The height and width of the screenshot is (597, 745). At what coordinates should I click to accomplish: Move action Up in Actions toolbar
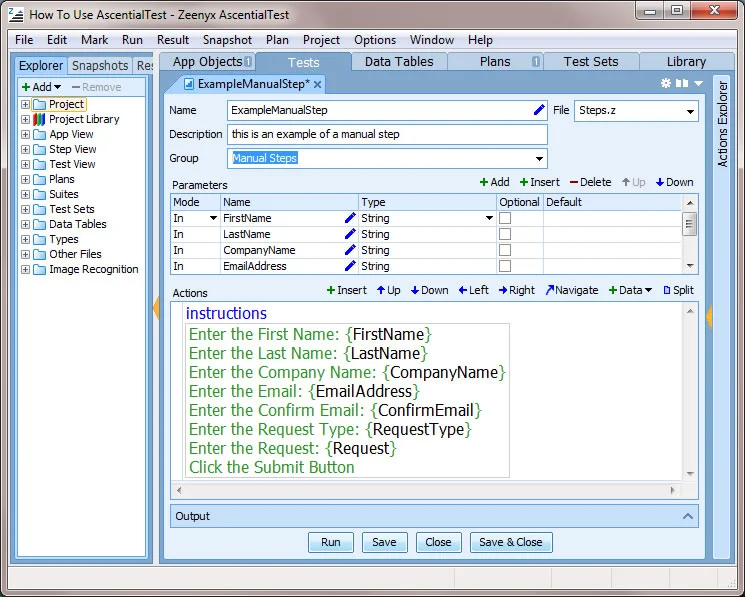pos(389,290)
